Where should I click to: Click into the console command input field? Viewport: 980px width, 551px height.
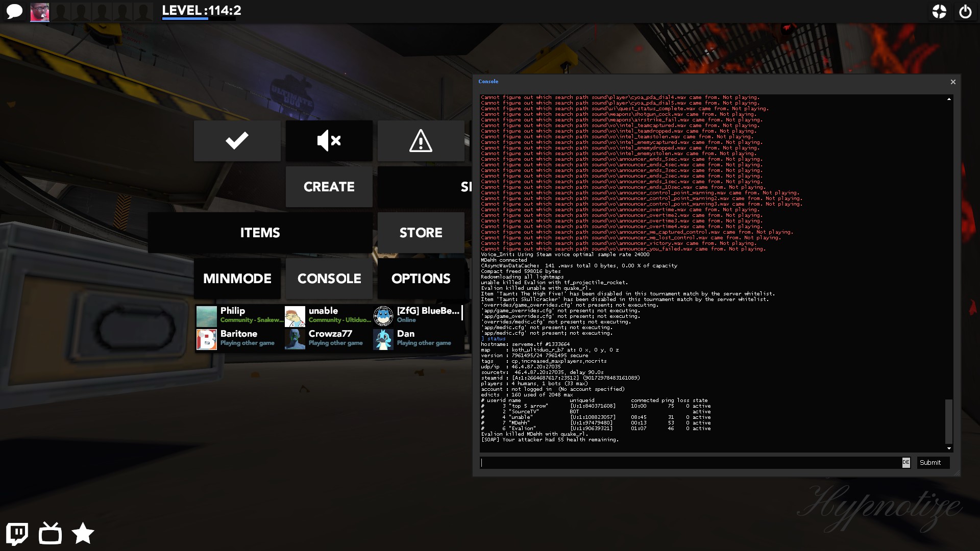click(x=690, y=463)
